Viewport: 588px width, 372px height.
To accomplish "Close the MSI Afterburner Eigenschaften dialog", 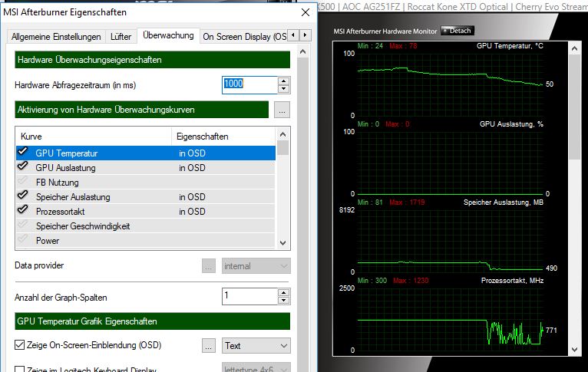I will (x=306, y=12).
